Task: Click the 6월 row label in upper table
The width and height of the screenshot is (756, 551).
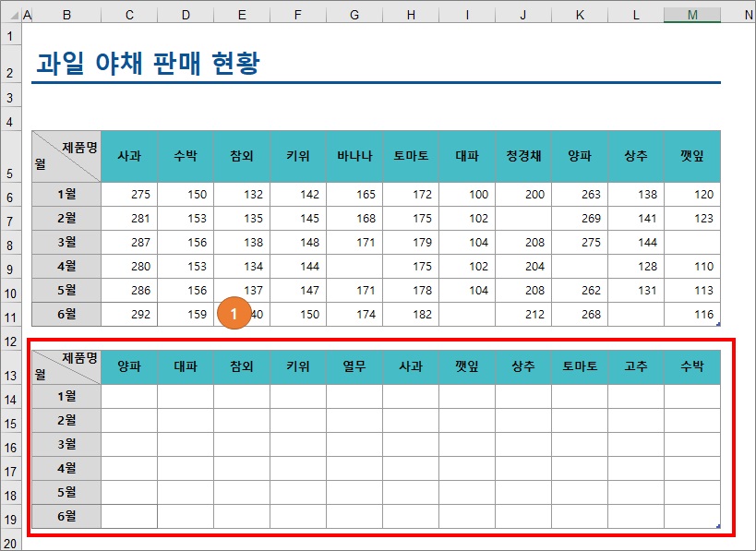Action: (x=66, y=315)
